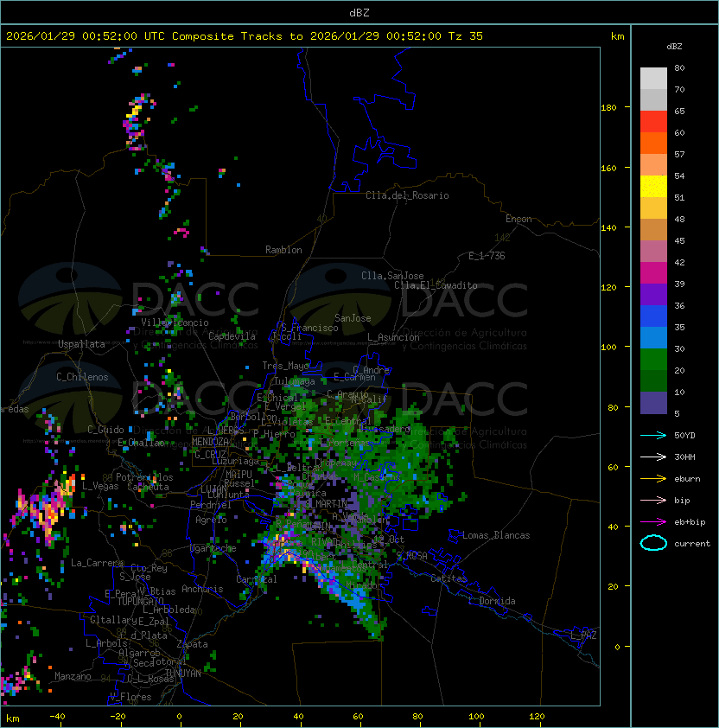Pick the light gray swatch below 80 dBZ
719x728 pixels.
[653, 78]
